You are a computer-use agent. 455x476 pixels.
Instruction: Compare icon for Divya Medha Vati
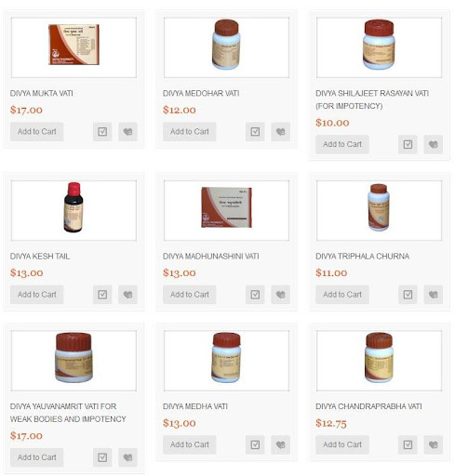(x=255, y=444)
